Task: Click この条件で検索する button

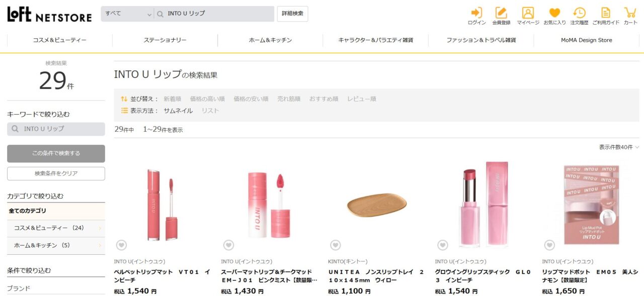Action: (x=56, y=153)
